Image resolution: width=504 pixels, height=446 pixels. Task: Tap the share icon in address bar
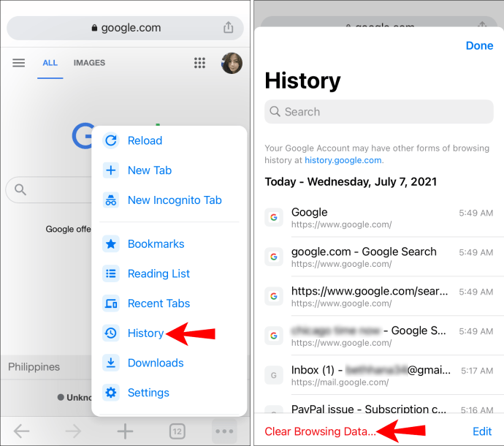point(228,27)
